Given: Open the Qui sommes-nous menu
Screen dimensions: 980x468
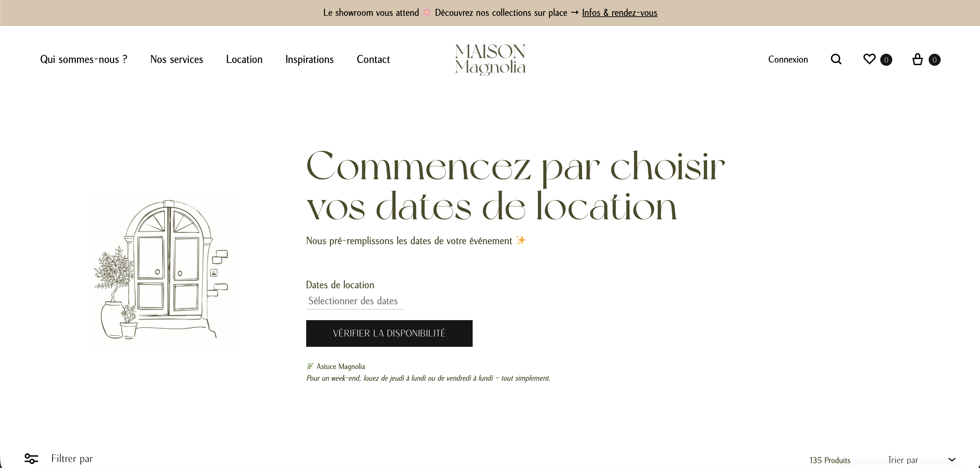Looking at the screenshot, I should click(83, 59).
